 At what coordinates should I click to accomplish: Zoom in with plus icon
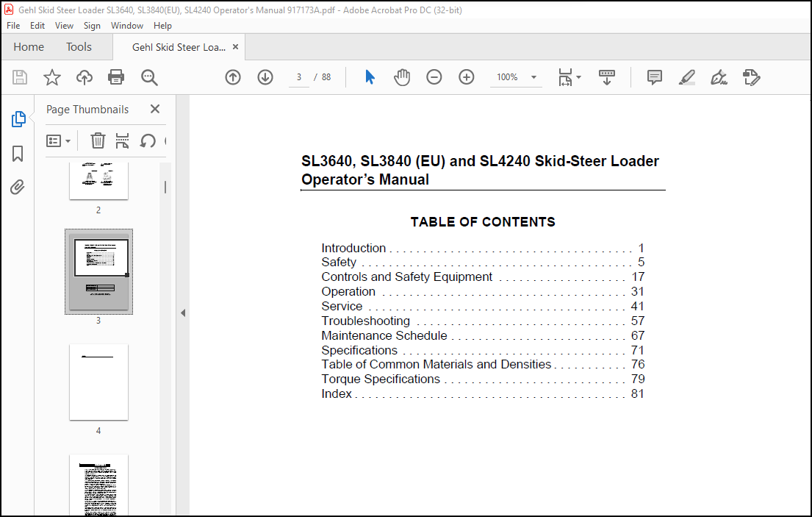click(467, 77)
